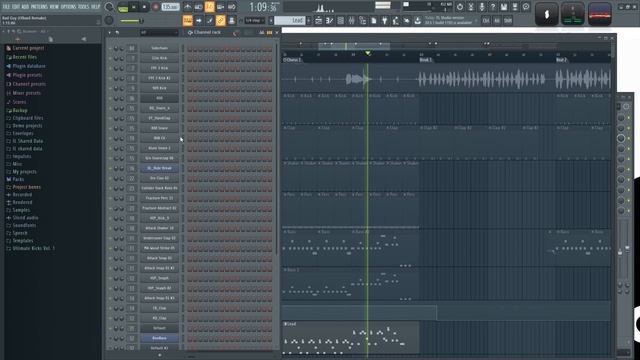Open the FILE menu
Image resolution: width=640 pixels, height=360 pixels.
pos(6,7)
